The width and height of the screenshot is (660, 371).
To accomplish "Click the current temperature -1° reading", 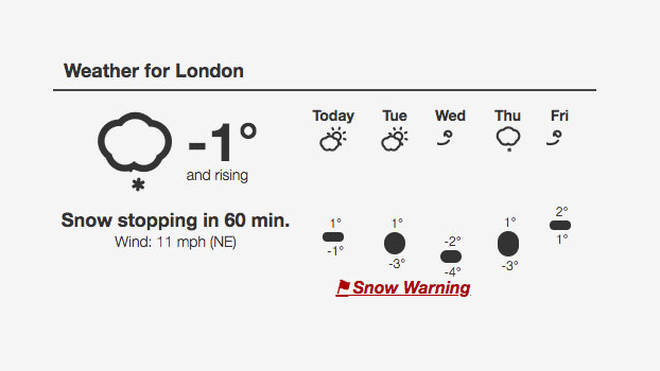I will [x=222, y=143].
